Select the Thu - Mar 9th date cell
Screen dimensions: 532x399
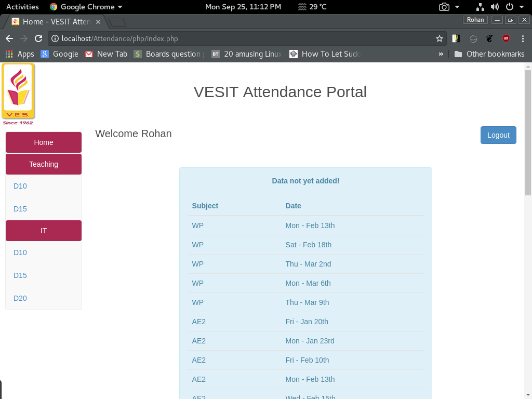coord(307,302)
